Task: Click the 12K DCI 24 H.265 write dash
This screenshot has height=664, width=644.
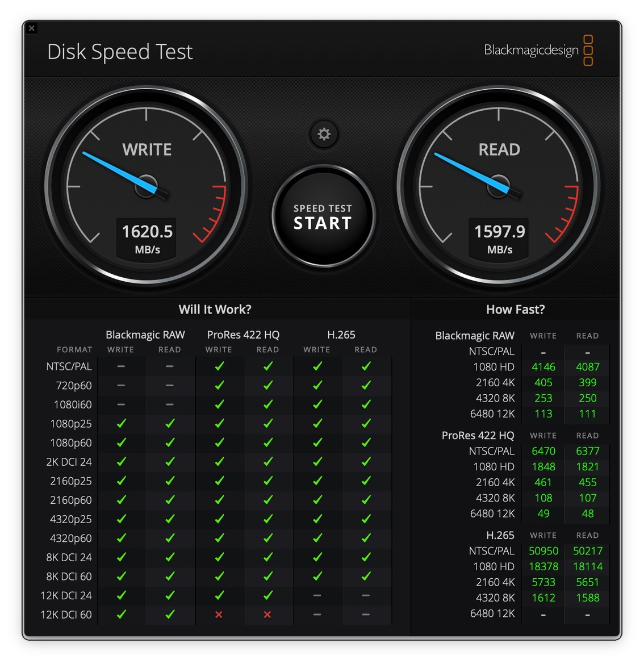Action: [x=317, y=595]
